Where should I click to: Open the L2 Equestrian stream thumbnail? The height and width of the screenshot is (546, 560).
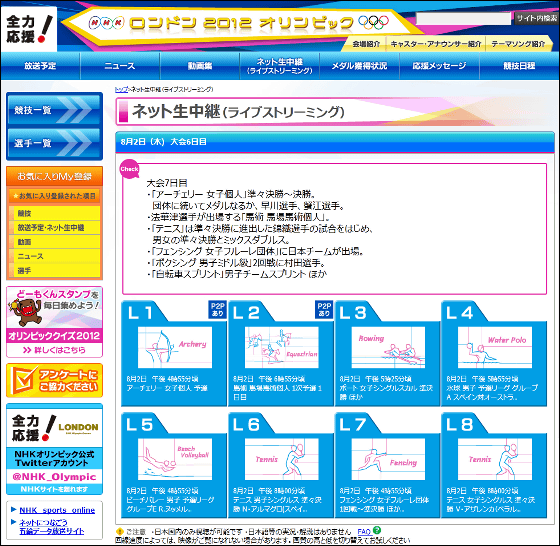click(281, 347)
